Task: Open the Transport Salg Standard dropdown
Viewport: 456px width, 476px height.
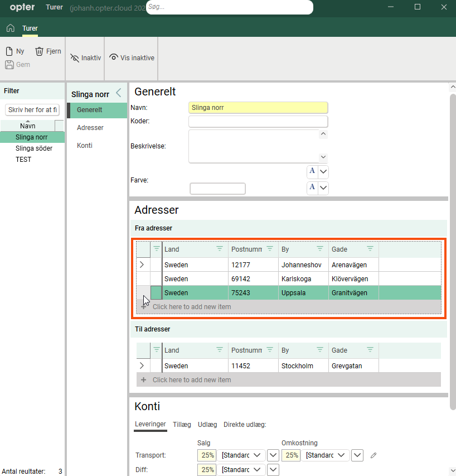Action: pos(241,455)
